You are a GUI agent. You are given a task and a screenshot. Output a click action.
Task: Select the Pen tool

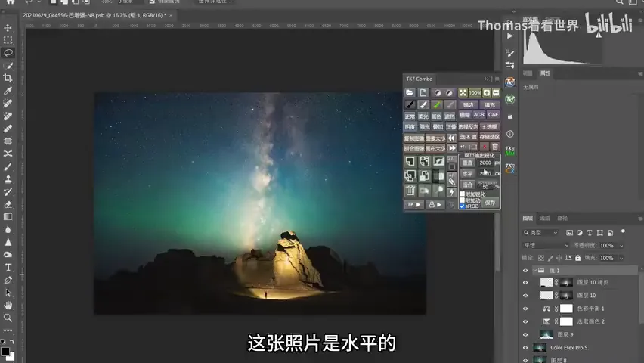coord(8,281)
